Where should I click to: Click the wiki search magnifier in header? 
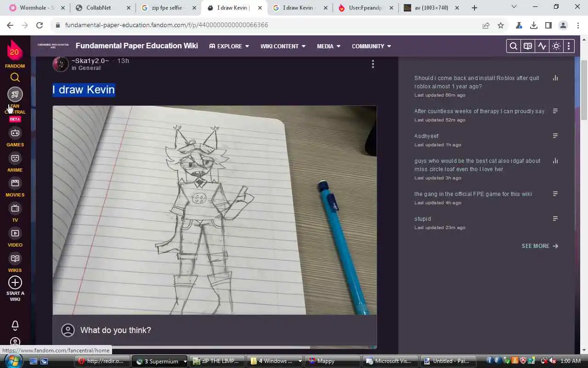(514, 46)
